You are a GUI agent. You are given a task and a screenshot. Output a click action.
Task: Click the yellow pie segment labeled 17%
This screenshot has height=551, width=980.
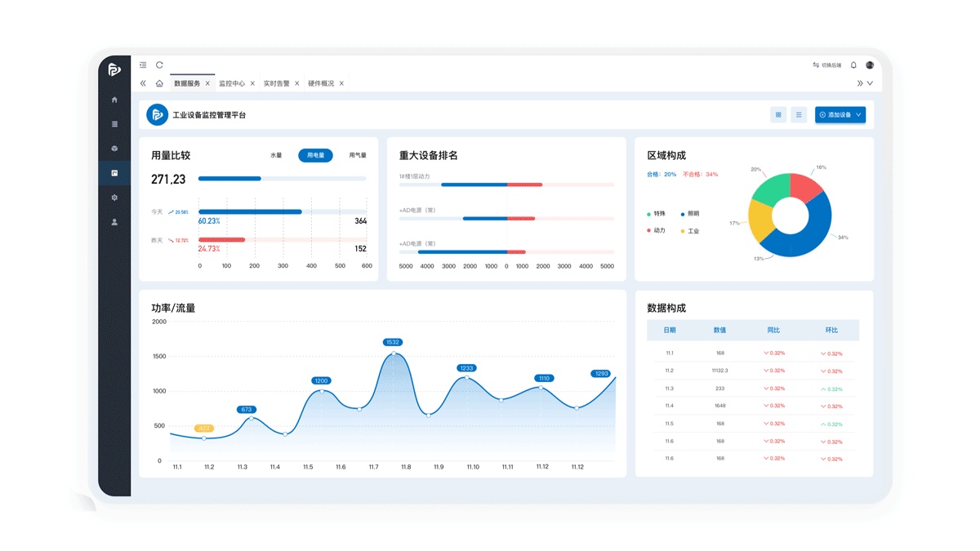click(760, 220)
